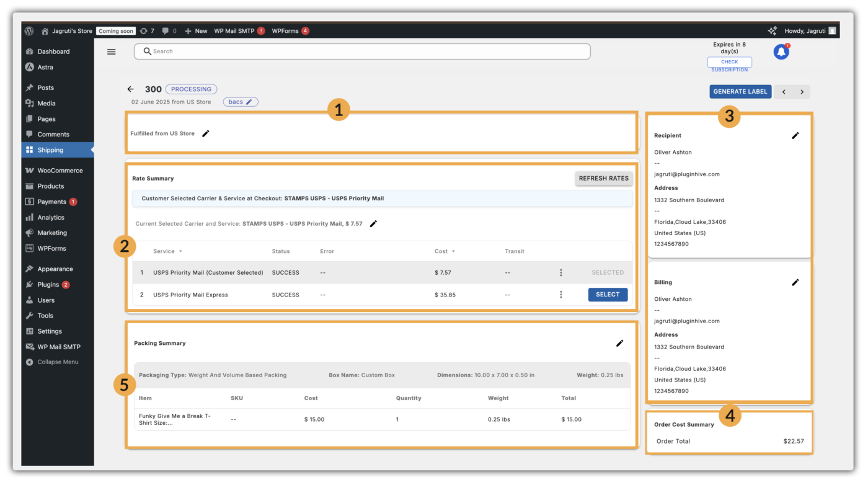The image size is (868, 482).
Task: Click the Order Total $22.57 value
Action: (x=794, y=442)
